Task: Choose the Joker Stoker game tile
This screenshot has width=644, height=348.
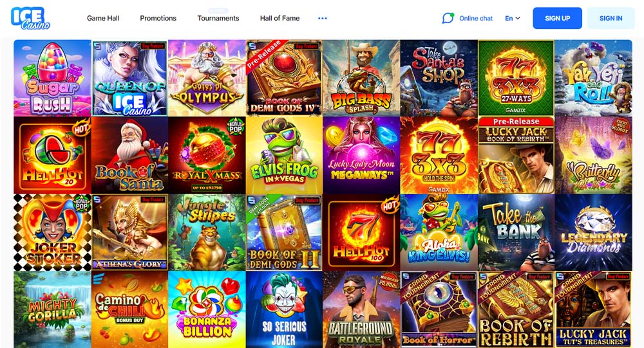Action: [x=53, y=232]
